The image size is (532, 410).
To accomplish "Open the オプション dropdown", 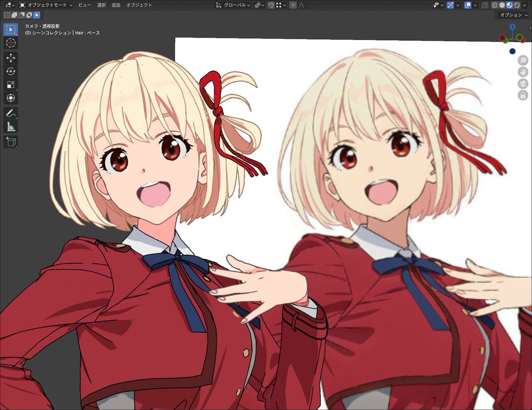I will [513, 15].
